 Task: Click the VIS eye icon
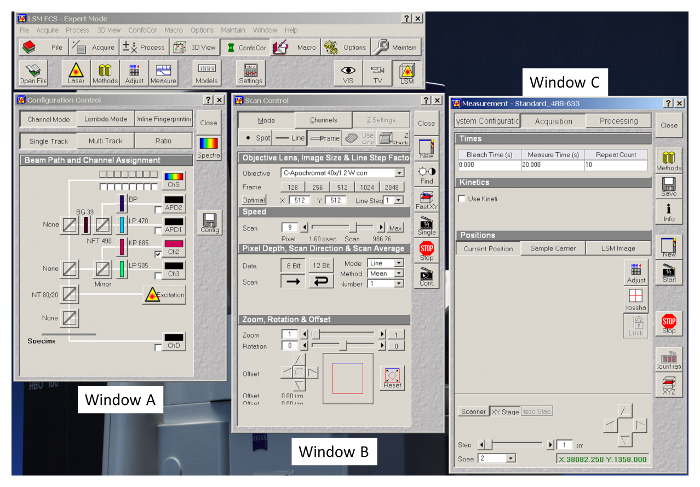tap(348, 73)
